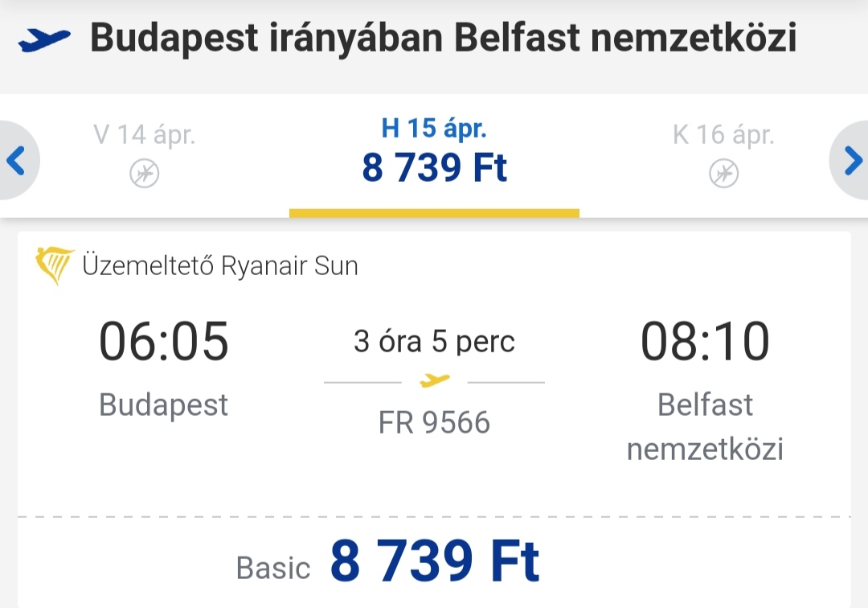Select the H 15 ápr. date tab
Image resolution: width=868 pixels, height=608 pixels.
(434, 155)
